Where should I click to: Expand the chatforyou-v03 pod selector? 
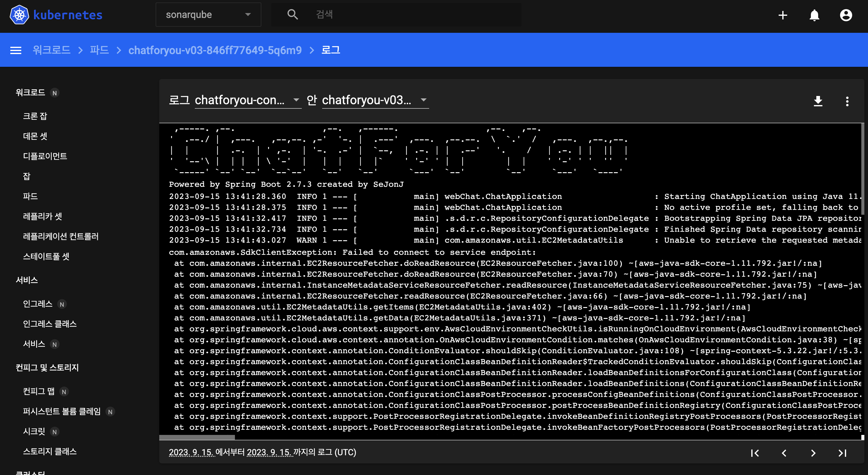(x=375, y=100)
